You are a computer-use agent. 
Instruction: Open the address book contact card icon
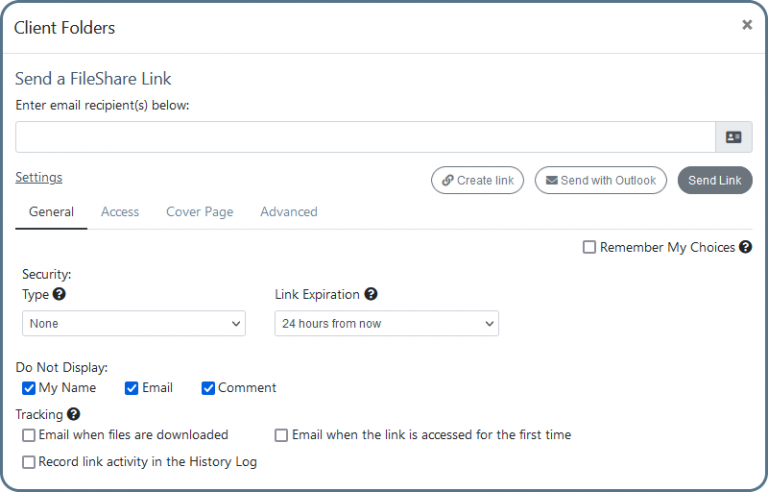[734, 137]
